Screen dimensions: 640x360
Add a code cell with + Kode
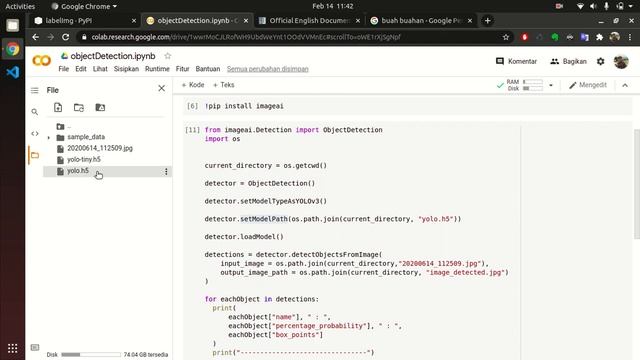click(x=193, y=85)
